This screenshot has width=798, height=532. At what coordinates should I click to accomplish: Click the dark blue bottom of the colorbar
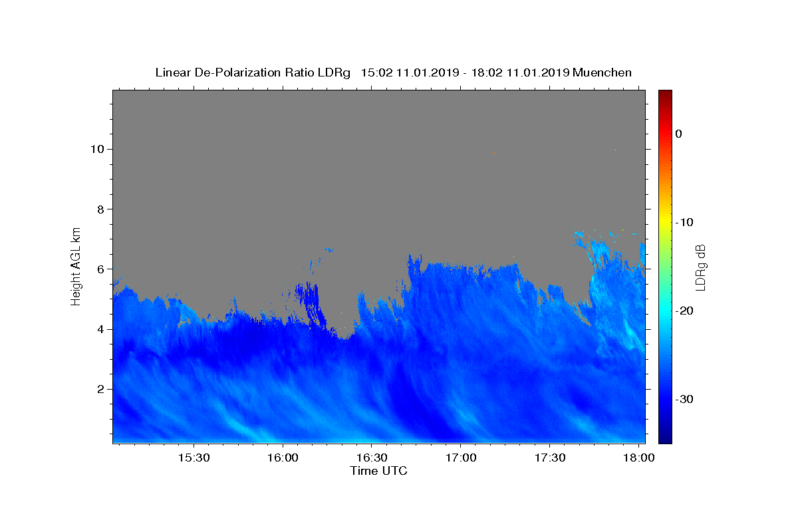pyautogui.click(x=665, y=438)
